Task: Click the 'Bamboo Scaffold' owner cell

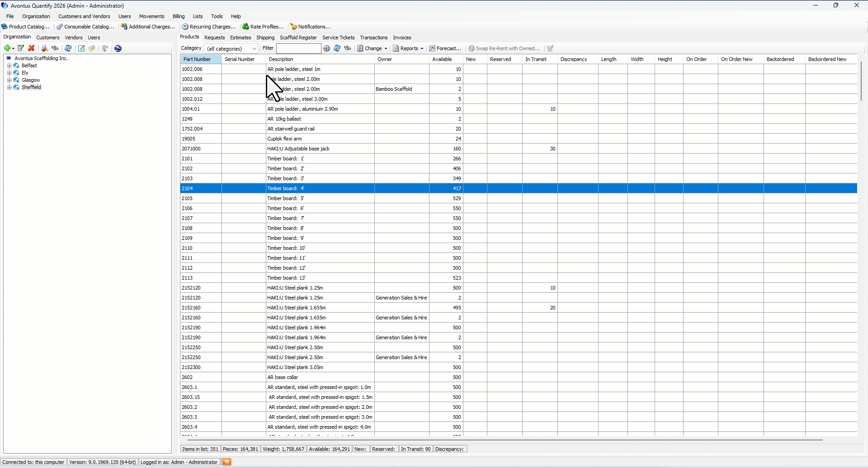Action: click(x=401, y=89)
